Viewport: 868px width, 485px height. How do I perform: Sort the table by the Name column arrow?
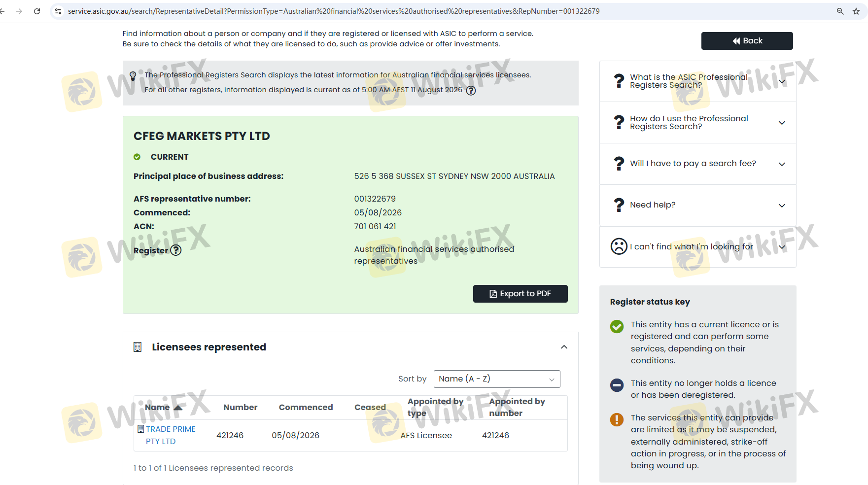coord(178,408)
